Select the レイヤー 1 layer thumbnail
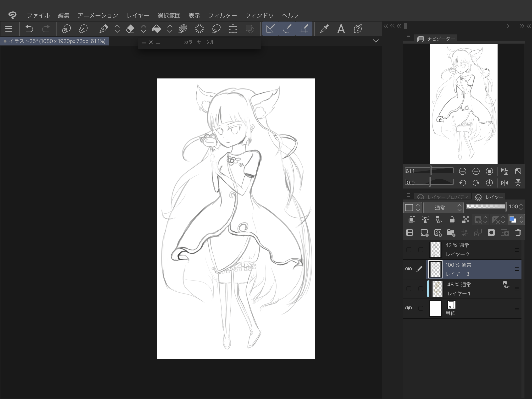Screen dimensions: 532x399 [437, 289]
